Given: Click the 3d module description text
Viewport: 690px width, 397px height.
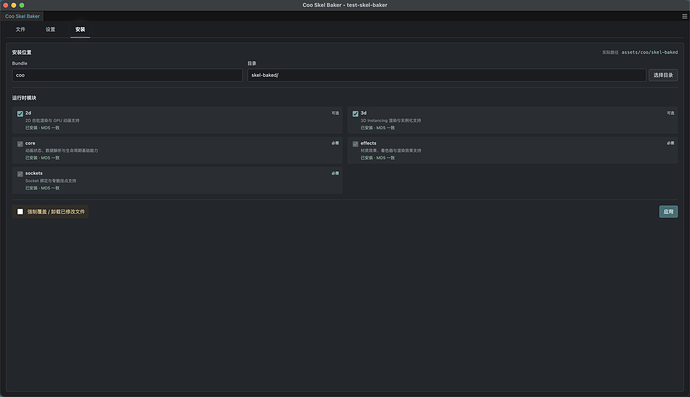Looking at the screenshot, I should [x=391, y=120].
